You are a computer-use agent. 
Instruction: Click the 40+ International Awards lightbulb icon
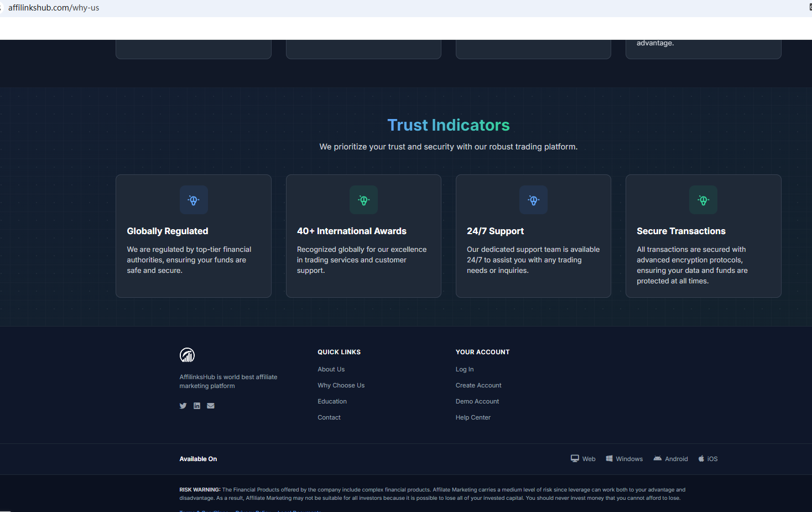(x=363, y=200)
